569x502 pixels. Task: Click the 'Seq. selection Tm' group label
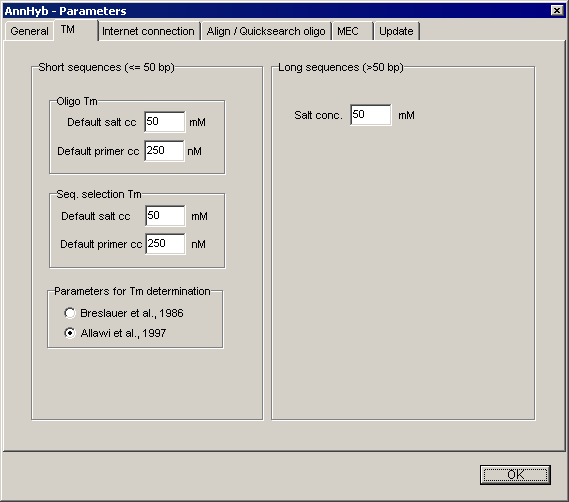point(99,194)
